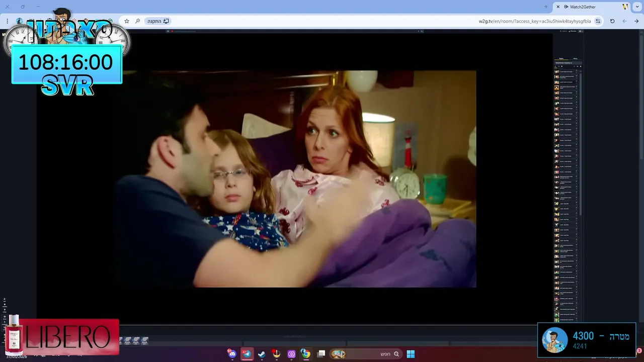Open the playlist selector dropdown
Image resolution: width=644 pixels, height=362 pixels.
568,63
